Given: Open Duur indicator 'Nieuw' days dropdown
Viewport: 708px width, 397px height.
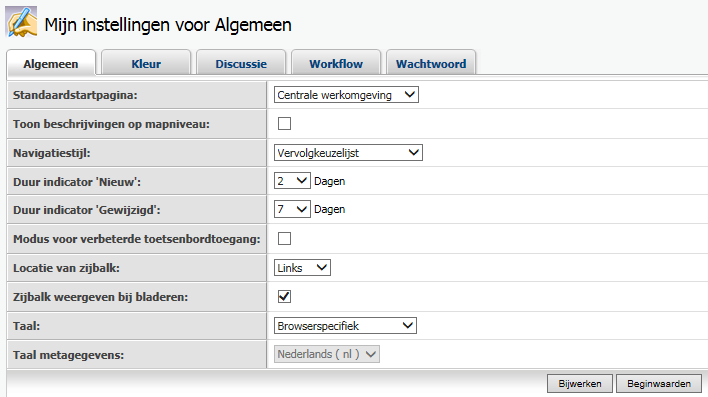Looking at the screenshot, I should 292,181.
